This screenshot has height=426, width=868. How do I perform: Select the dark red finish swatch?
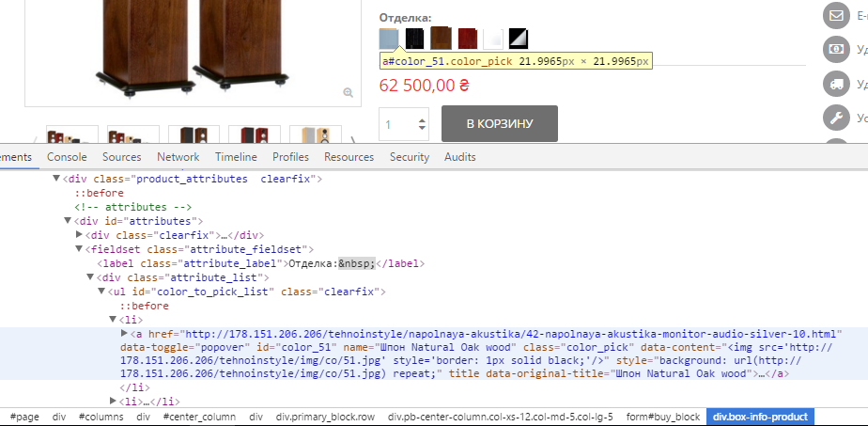coord(468,39)
